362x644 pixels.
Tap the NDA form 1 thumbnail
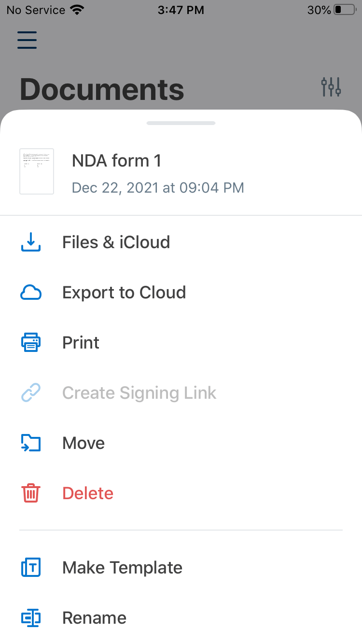[37, 171]
